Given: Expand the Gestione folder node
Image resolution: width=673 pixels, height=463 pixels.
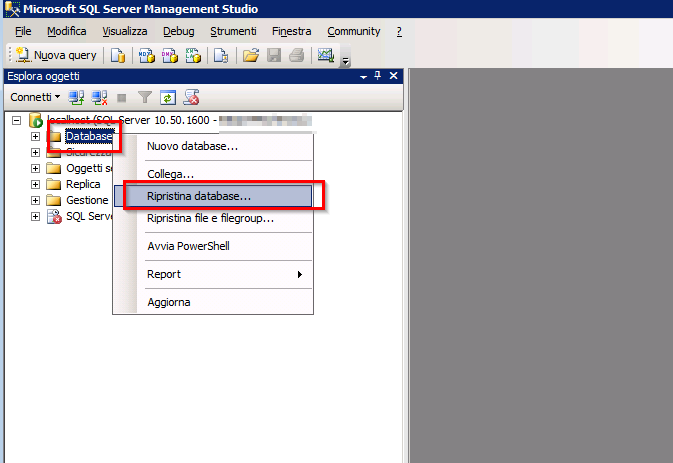Looking at the screenshot, I should pos(35,200).
